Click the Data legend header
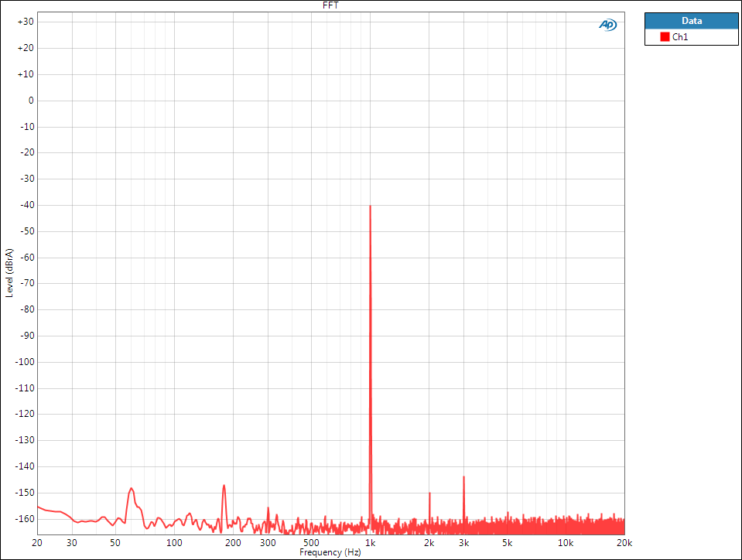The image size is (742, 560). pos(692,21)
